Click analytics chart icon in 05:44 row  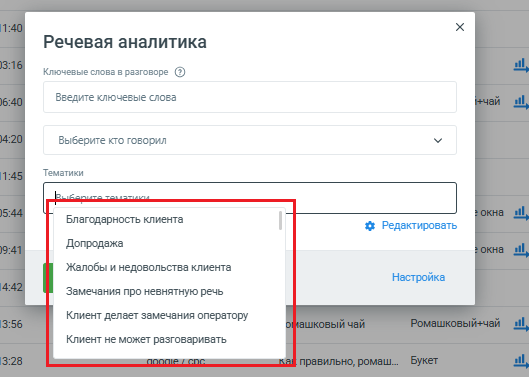click(x=521, y=213)
